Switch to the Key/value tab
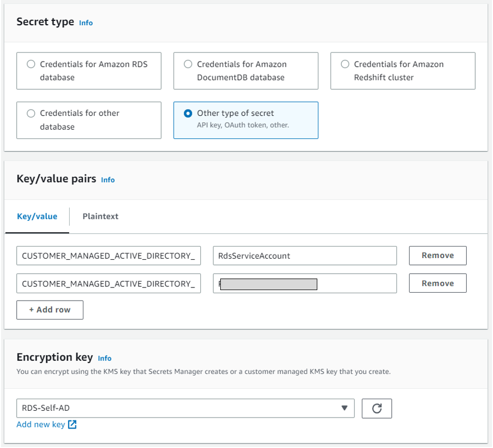493x448 pixels. 37,216
